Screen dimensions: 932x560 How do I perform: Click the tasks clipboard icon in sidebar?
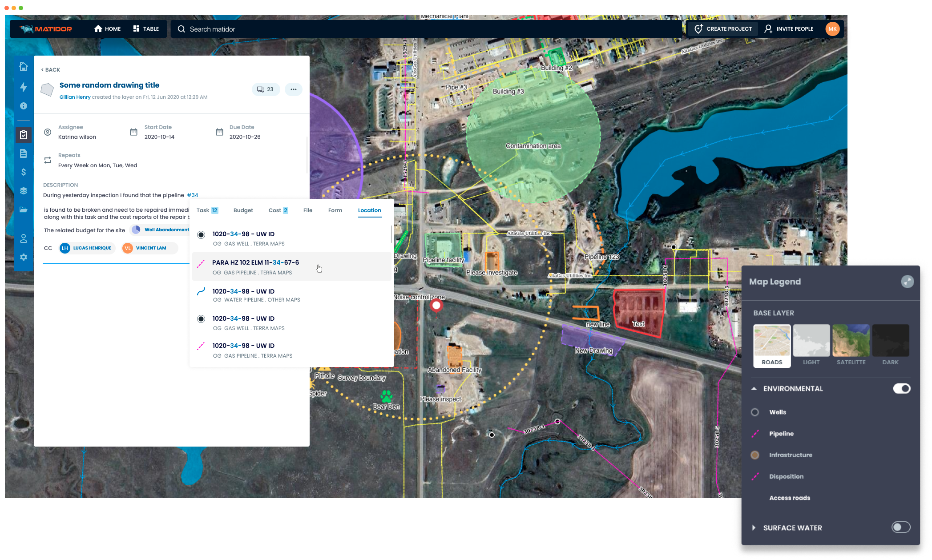[x=23, y=134]
